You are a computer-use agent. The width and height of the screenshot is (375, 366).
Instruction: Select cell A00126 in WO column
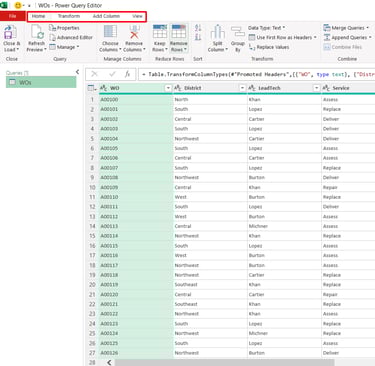coord(136,353)
